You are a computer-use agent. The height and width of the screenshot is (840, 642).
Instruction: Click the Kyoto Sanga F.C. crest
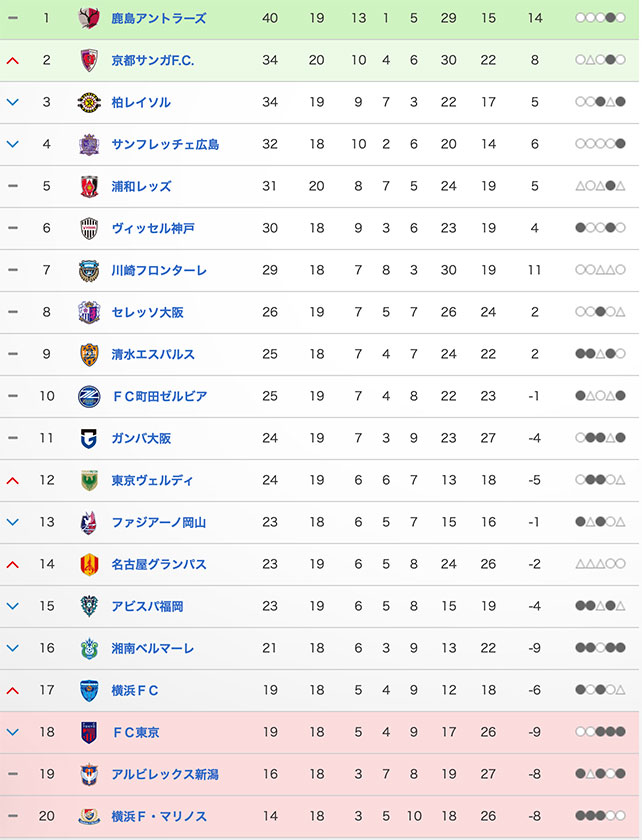tap(89, 60)
